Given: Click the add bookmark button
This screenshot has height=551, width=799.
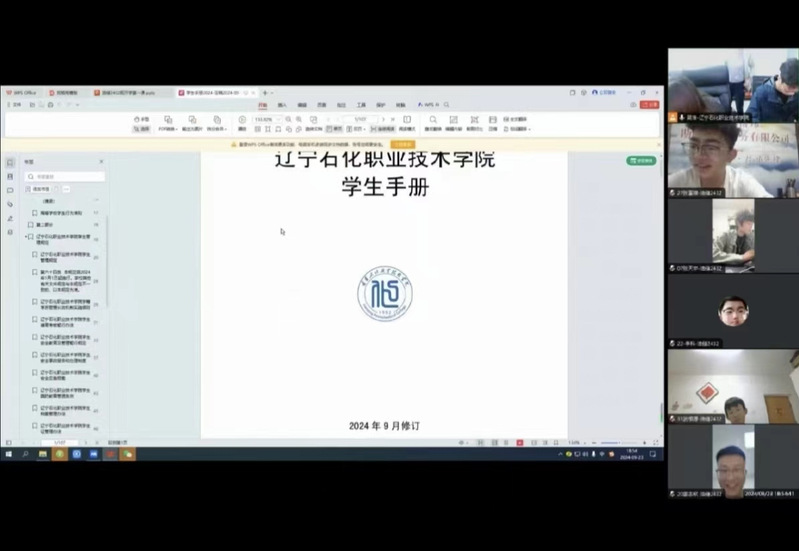Looking at the screenshot, I should tap(39, 189).
